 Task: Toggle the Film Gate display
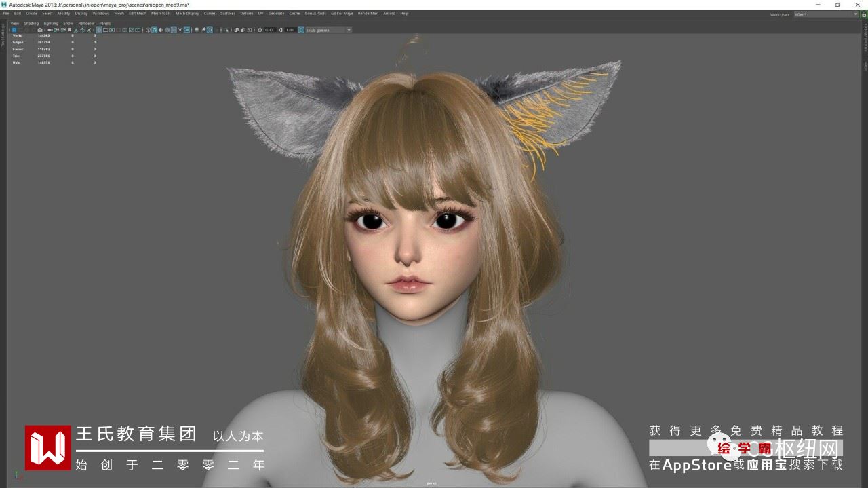[x=105, y=30]
